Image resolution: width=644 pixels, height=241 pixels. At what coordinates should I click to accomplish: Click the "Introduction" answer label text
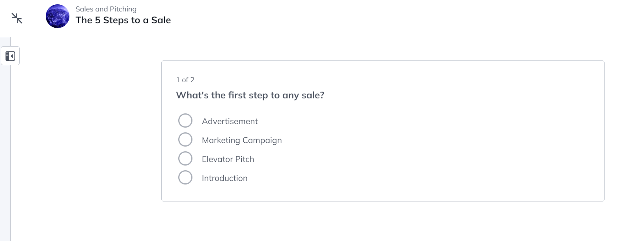tap(224, 178)
